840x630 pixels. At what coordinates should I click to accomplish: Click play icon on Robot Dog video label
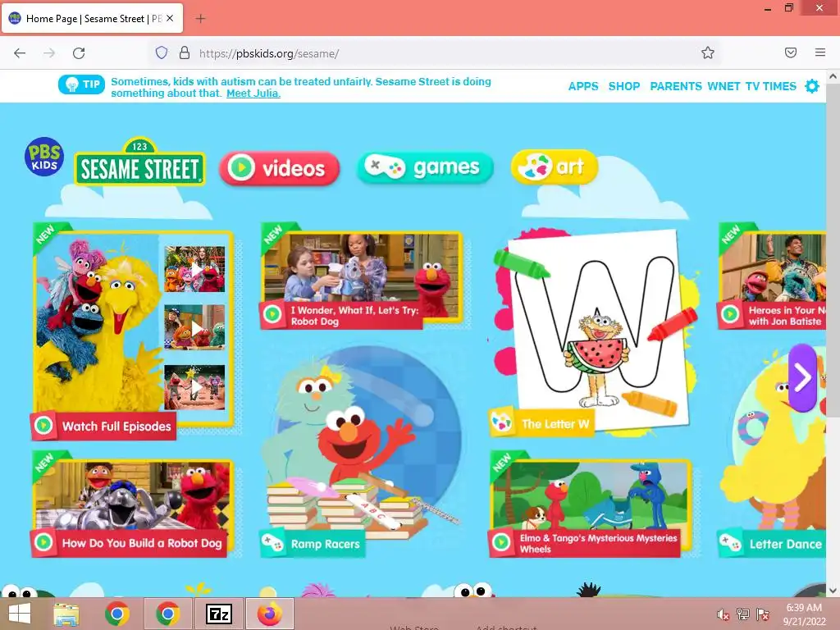coord(272,315)
